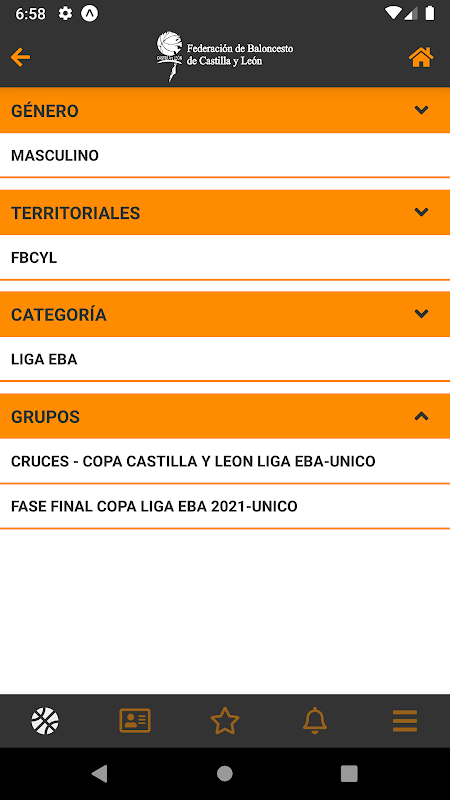The width and height of the screenshot is (450, 800).
Task: Tap the Android recent apps square
Action: [x=349, y=773]
